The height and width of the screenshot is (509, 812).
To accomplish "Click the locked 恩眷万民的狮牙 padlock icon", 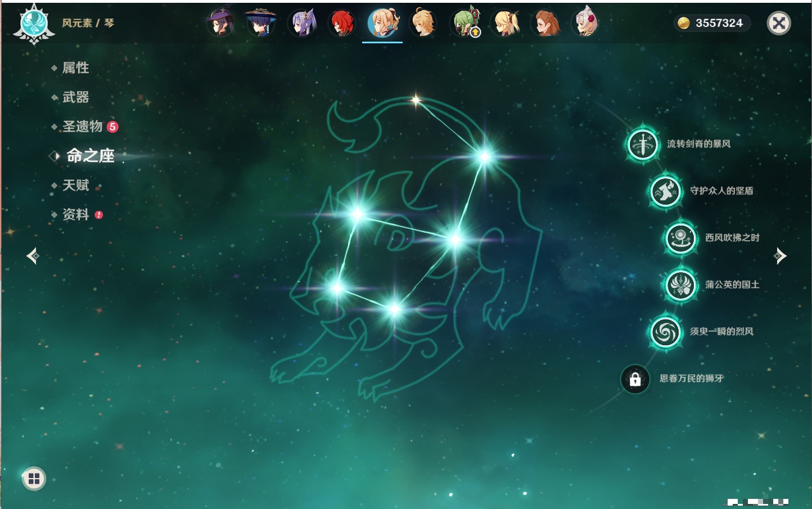I will pos(635,379).
